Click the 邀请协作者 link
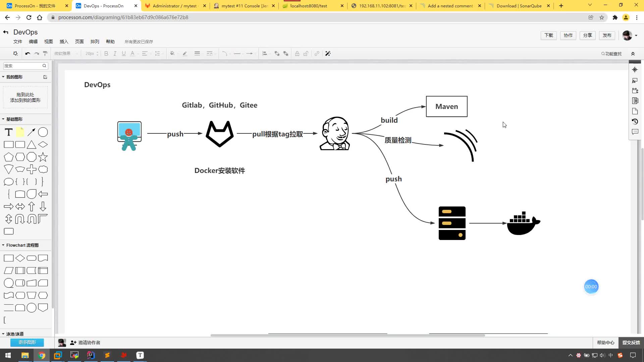 pos(86,343)
